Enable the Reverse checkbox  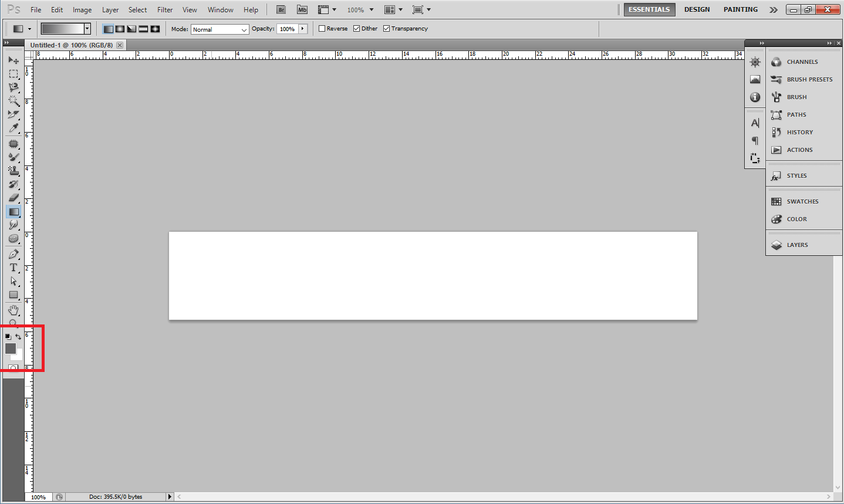click(x=322, y=29)
